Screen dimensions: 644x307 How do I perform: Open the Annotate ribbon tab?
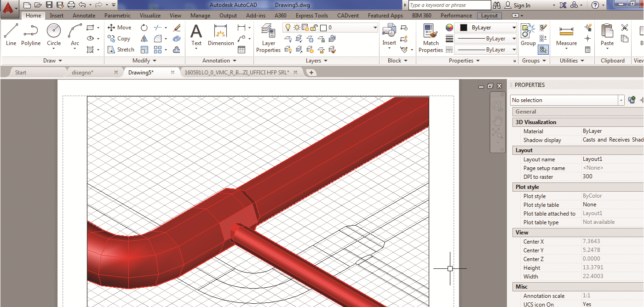click(x=84, y=16)
